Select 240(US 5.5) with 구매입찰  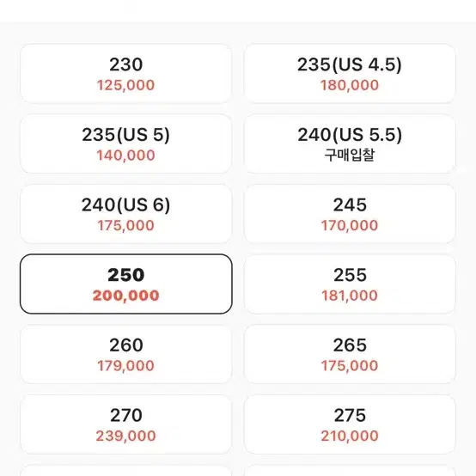pyautogui.click(x=350, y=143)
